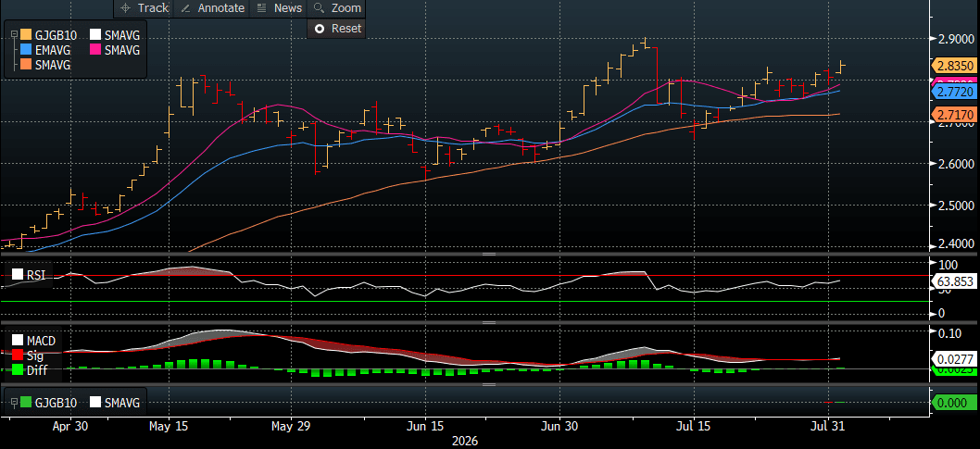Image resolution: width=980 pixels, height=449 pixels.
Task: Click the 2.4000 price axis label
Action: (x=956, y=244)
